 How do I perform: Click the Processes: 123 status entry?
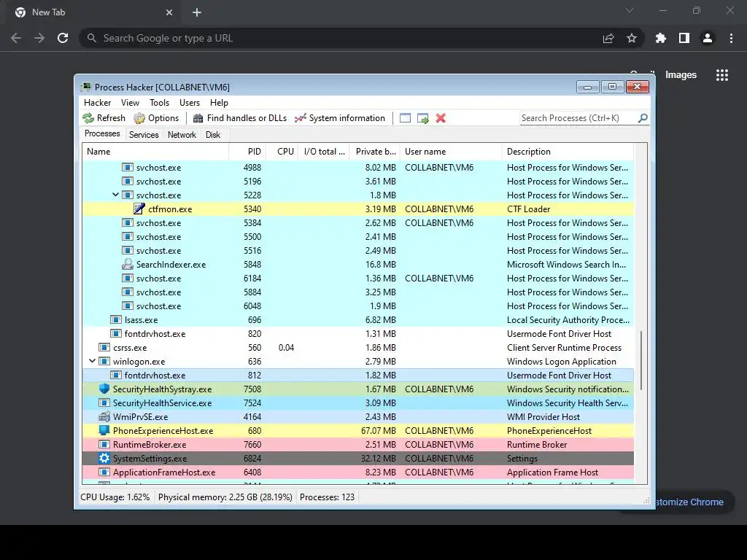[327, 497]
